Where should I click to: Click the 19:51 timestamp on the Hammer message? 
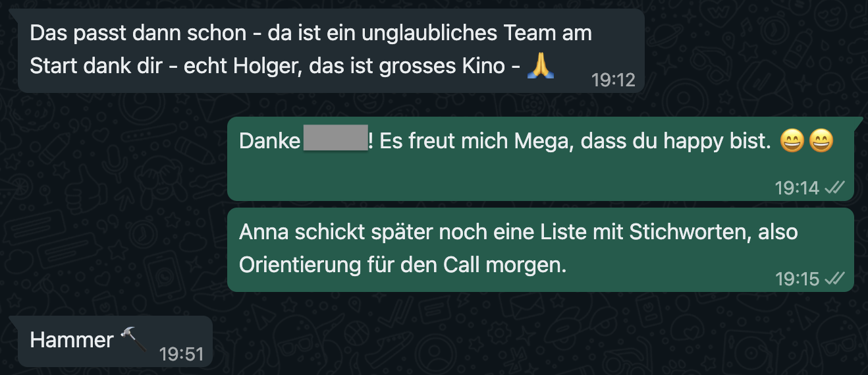[x=182, y=355]
